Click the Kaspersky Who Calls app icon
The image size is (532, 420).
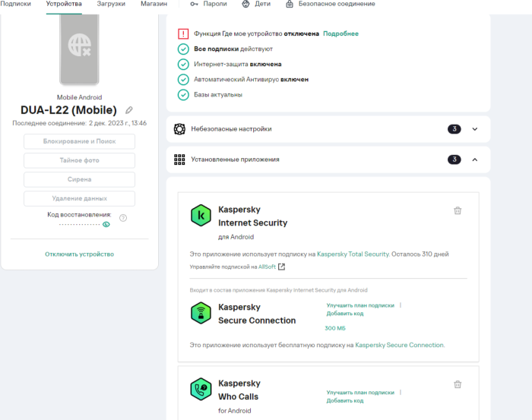201,389
